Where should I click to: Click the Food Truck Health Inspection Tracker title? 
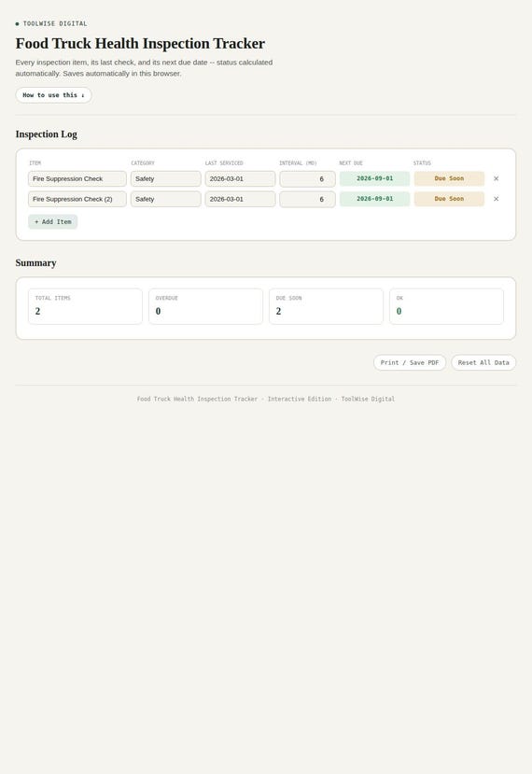pos(140,44)
